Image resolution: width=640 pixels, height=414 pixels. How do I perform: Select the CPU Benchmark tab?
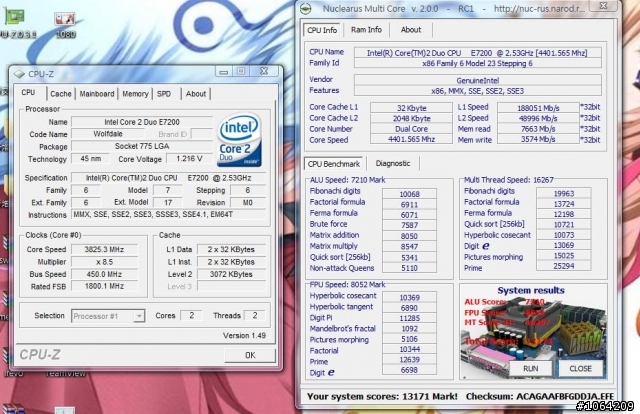334,164
